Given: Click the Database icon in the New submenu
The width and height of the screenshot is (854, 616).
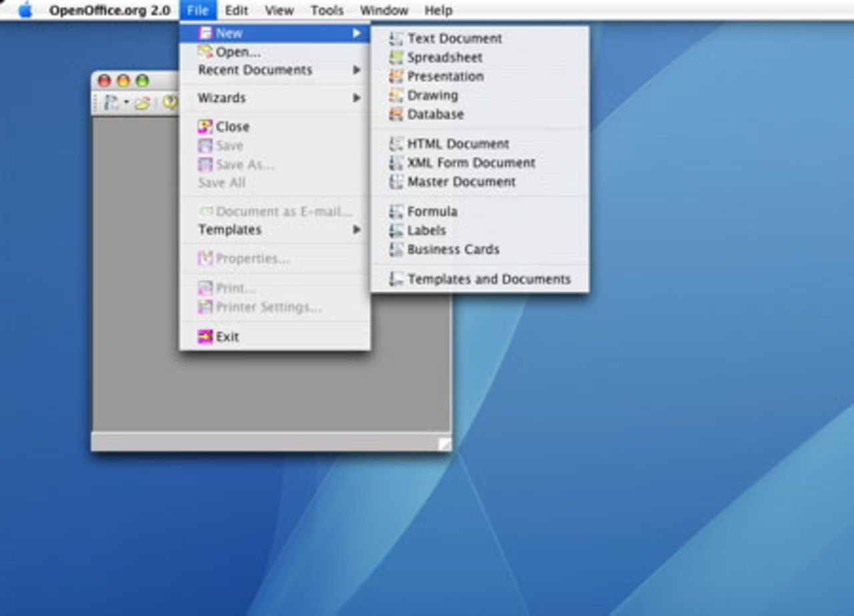Looking at the screenshot, I should click(395, 114).
